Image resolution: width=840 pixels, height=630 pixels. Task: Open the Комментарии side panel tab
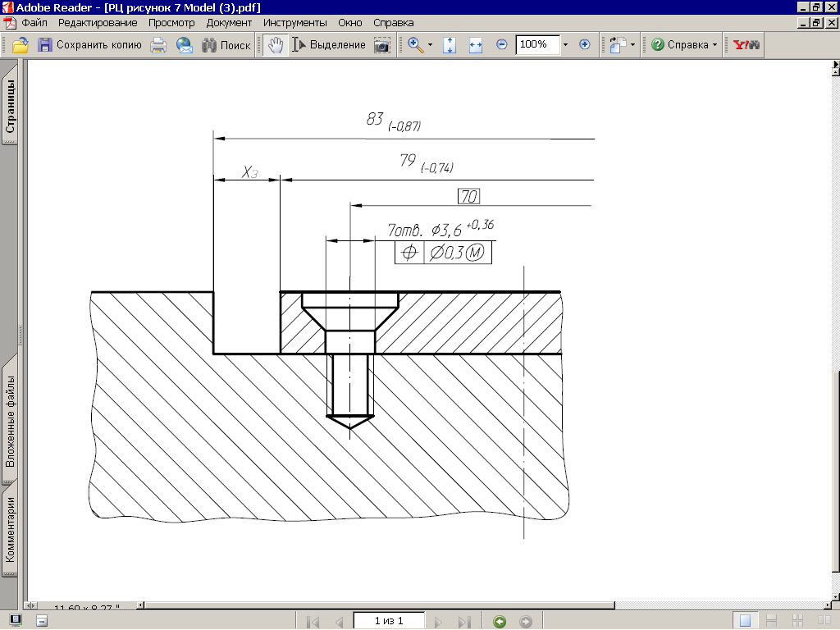pyautogui.click(x=10, y=529)
